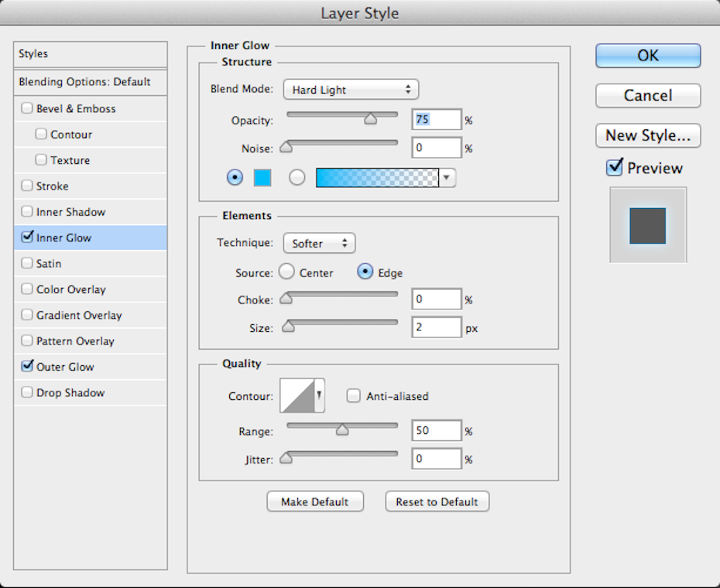Select the Outer Glow effect label

pos(65,367)
